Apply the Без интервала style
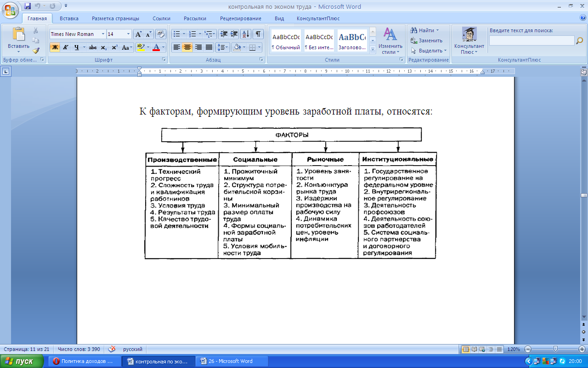Viewport: 588px width, 368px height. [x=319, y=40]
